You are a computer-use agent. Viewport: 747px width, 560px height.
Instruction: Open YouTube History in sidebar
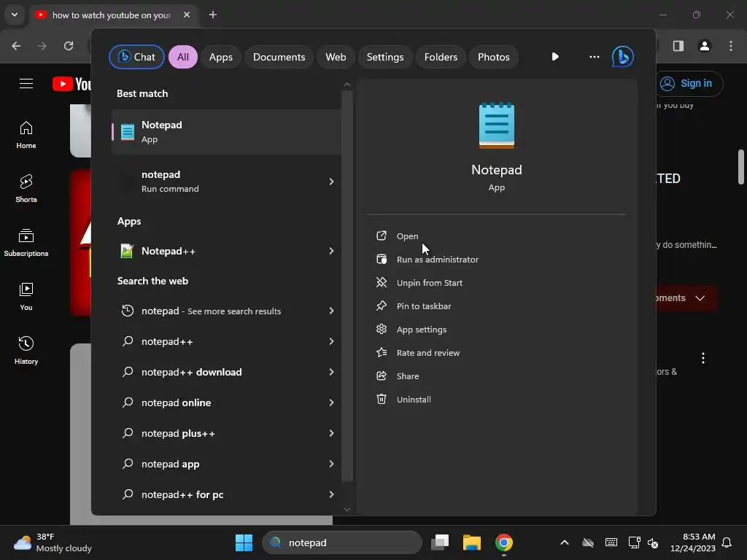[x=26, y=350]
